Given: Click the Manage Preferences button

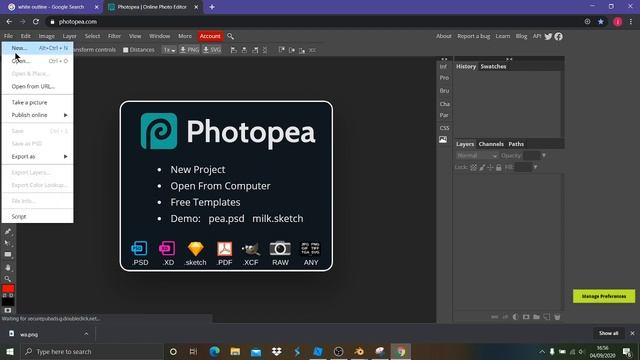Looking at the screenshot, I should click(604, 296).
